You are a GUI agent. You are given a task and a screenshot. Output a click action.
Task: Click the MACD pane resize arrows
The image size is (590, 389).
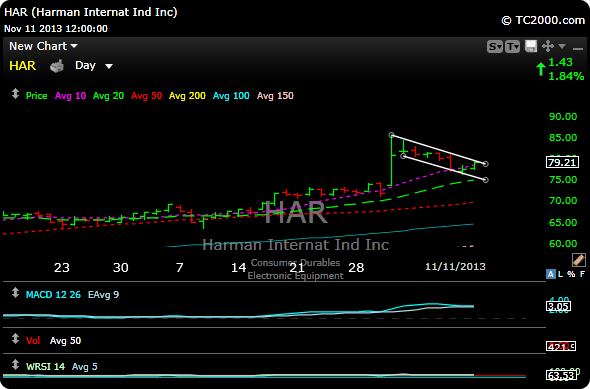(15, 293)
